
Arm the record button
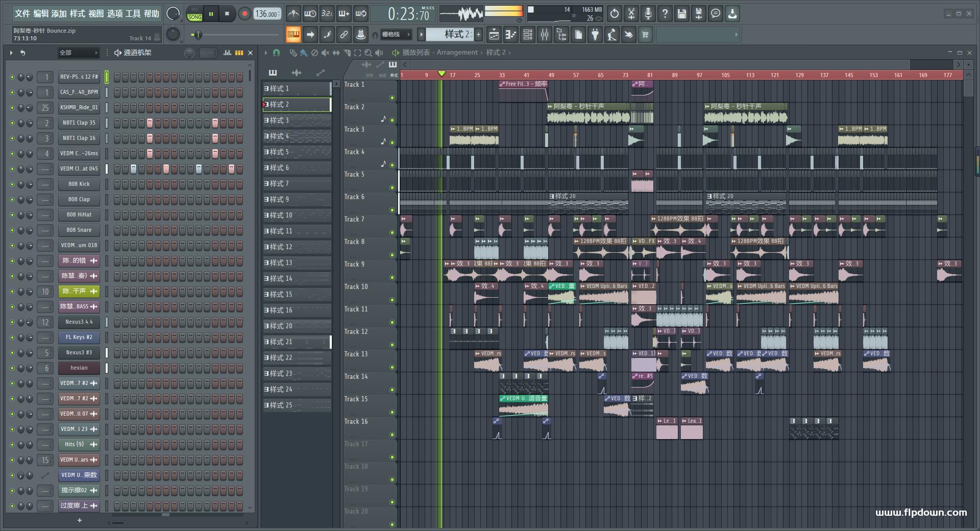(x=244, y=14)
